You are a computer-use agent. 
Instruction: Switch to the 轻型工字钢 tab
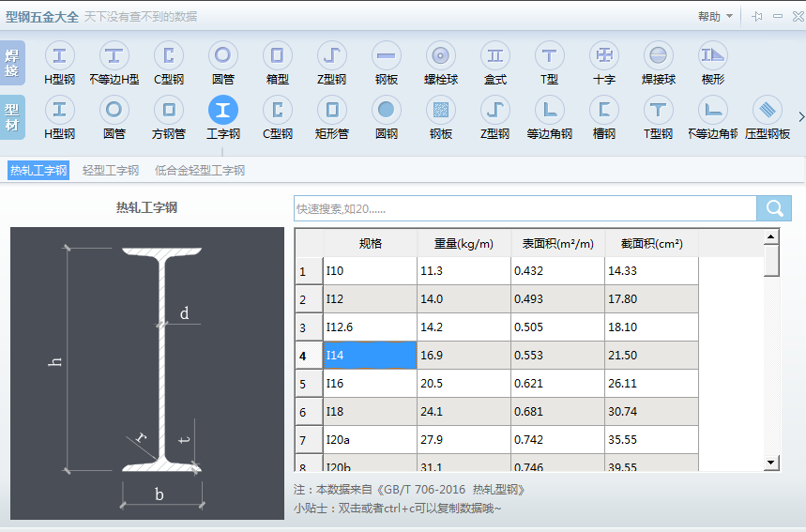tap(111, 170)
